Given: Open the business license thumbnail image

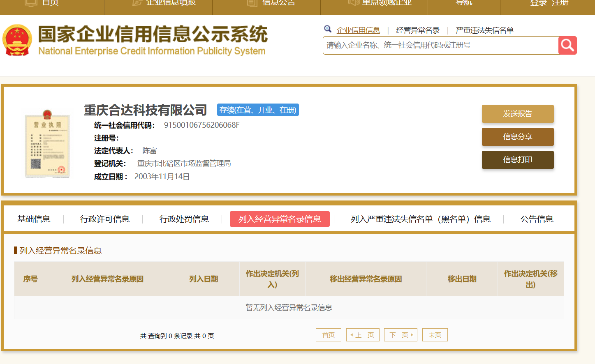Looking at the screenshot, I should point(47,144).
